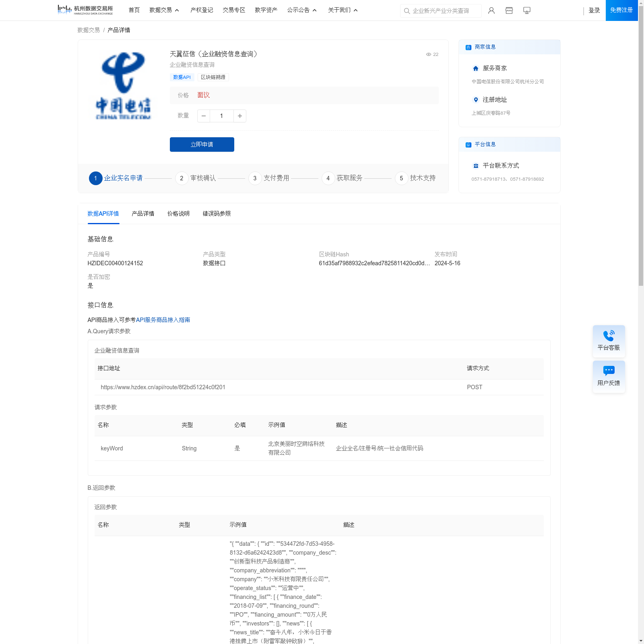The height and width of the screenshot is (644, 644).
Task: Open 数字资产 navigation item
Action: [x=266, y=10]
